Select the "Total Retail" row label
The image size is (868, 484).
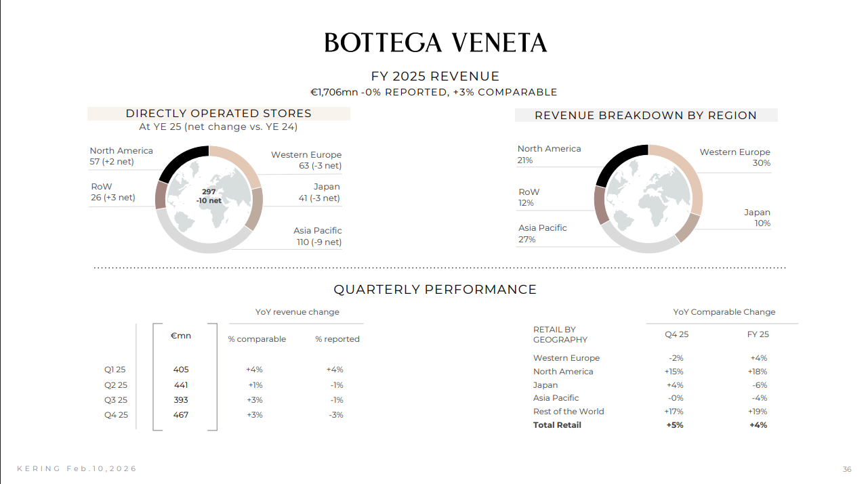tap(557, 425)
